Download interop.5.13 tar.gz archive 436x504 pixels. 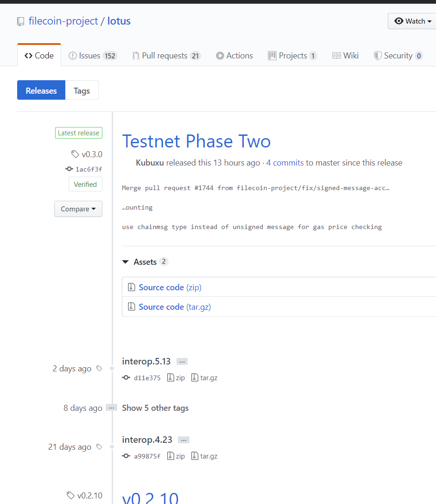204,378
